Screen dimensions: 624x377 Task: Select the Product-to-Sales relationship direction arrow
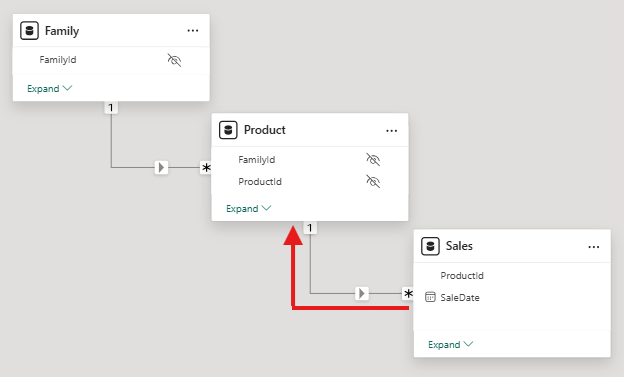(x=362, y=293)
